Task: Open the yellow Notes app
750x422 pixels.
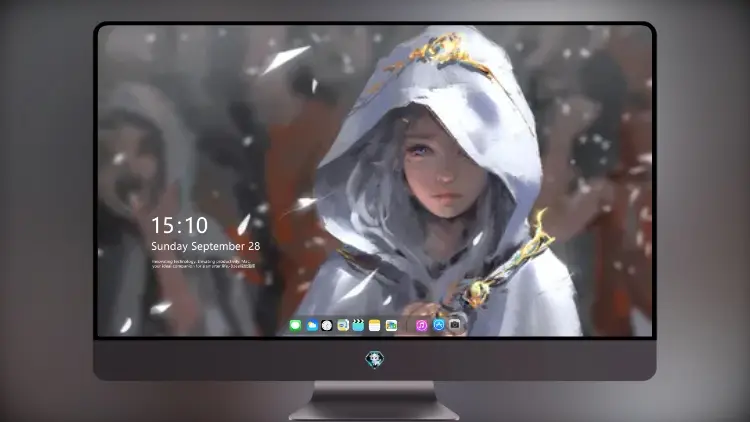Action: [x=375, y=325]
